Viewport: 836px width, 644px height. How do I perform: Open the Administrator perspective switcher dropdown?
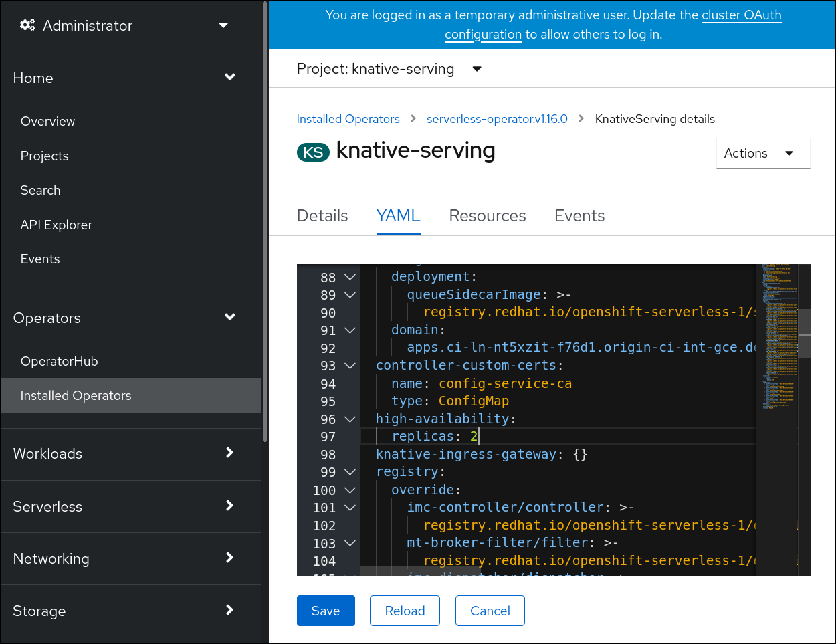tap(223, 25)
